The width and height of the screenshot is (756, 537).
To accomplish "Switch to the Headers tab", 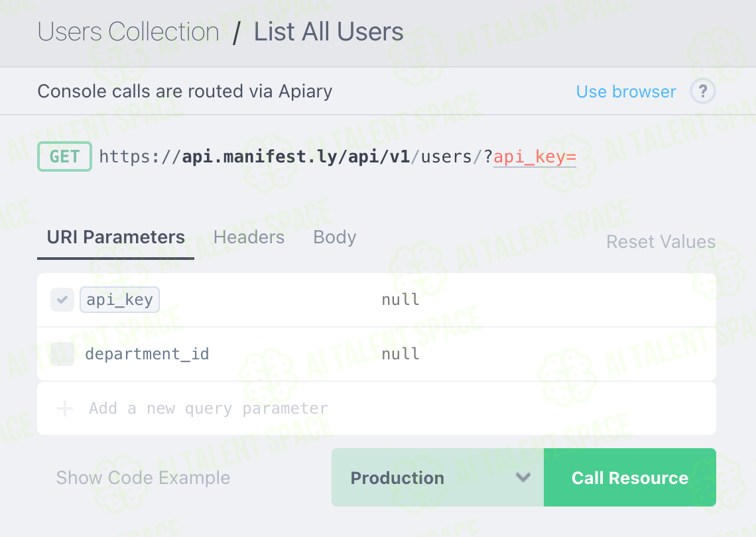I will (x=249, y=237).
